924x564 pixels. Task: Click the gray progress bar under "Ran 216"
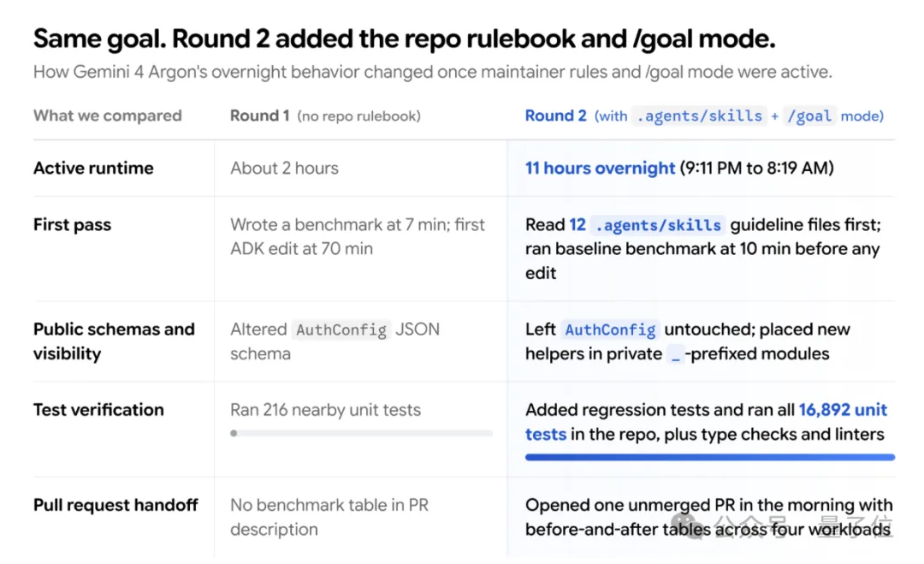click(361, 433)
